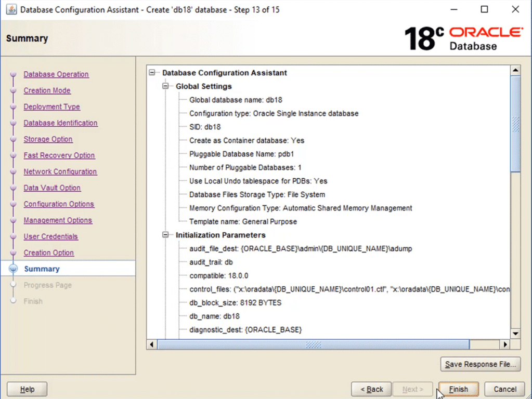Screen dimensions: 532x399
Task: Click Save Response File button
Action: [x=481, y=364]
